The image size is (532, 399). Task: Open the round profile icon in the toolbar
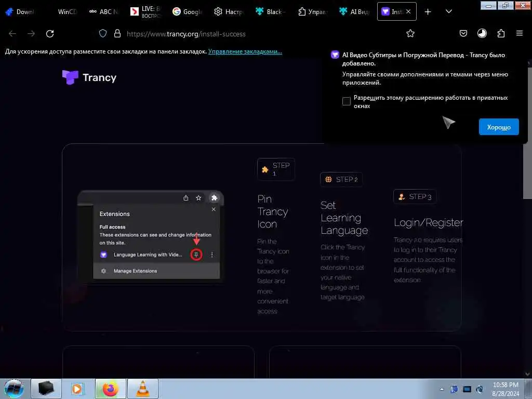[482, 33]
